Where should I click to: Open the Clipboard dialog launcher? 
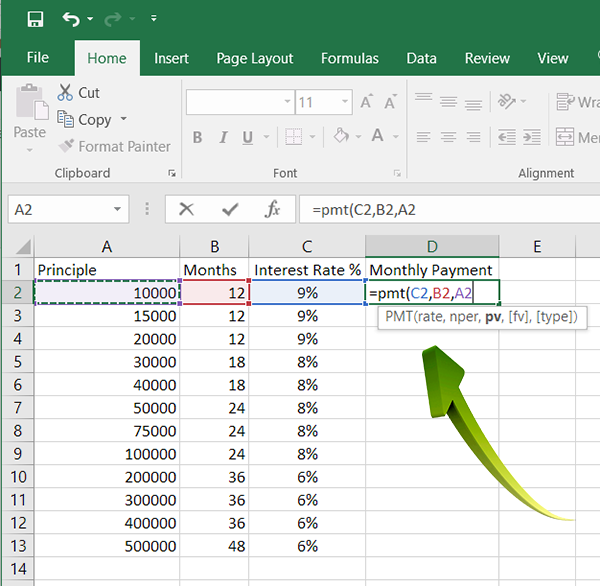coord(172,173)
